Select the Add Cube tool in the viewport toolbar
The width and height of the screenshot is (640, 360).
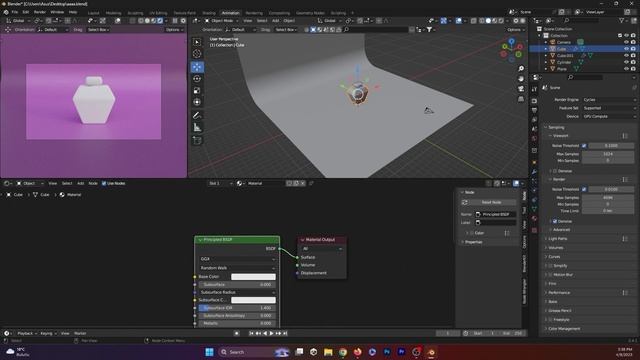[x=197, y=140]
